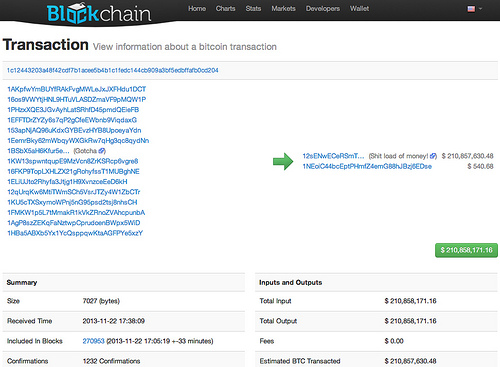Screen dimensions: 500x367
Task: Open the Home menu item
Action: (197, 9)
